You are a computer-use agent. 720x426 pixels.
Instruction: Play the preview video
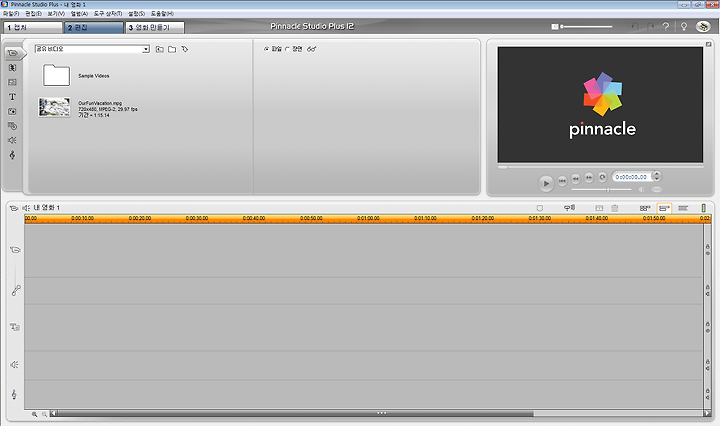point(546,183)
